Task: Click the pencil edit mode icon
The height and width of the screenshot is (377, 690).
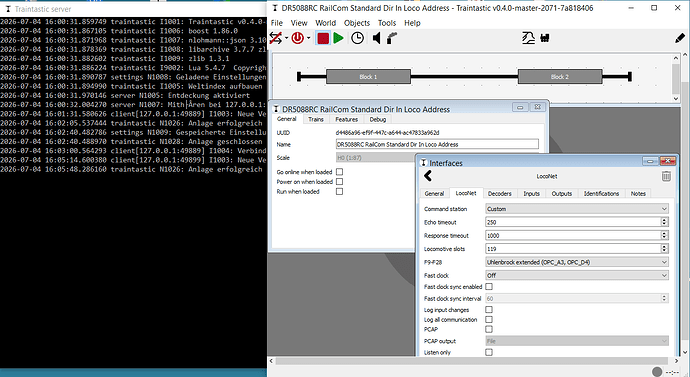Action: (679, 38)
